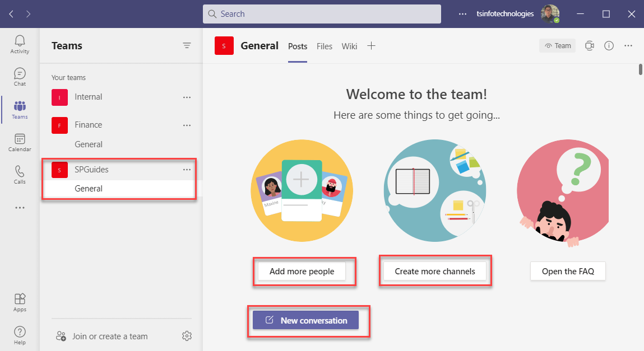Viewport: 644px width, 351px height.
Task: Open the Help menu
Action: click(x=20, y=335)
